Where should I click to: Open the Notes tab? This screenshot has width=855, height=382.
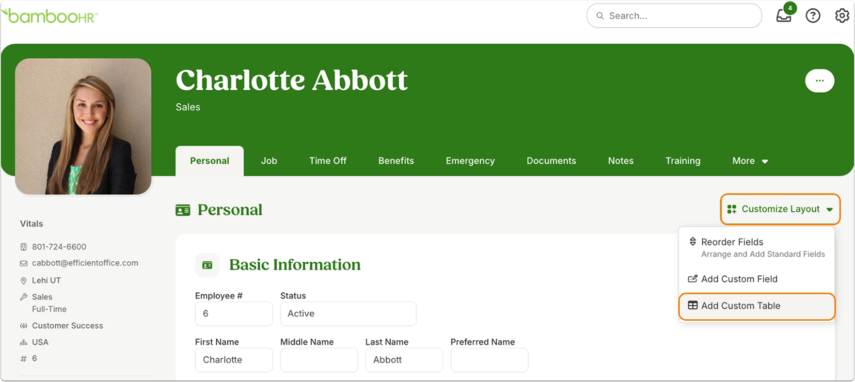621,161
